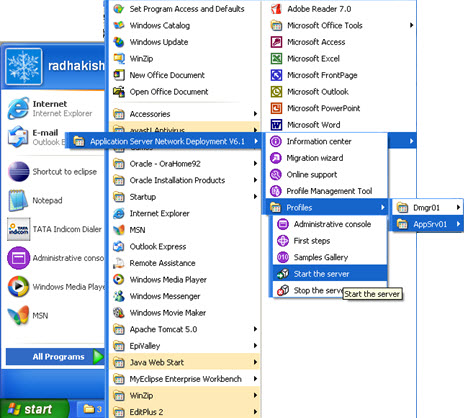464x418 pixels.
Task: Click the Remote Assistance icon
Action: tap(119, 263)
